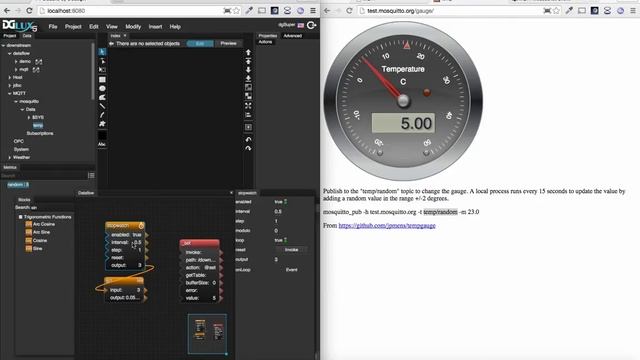Image resolution: width=640 pixels, height=360 pixels.
Task: Click the black fill color swatch
Action: tap(102, 135)
